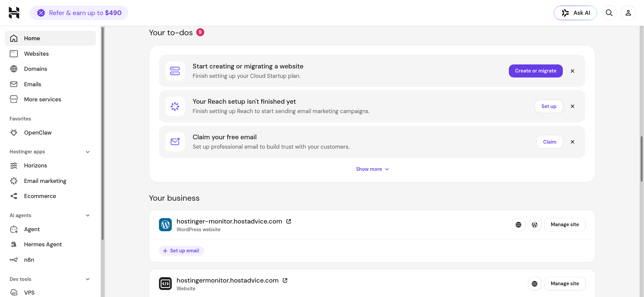Dismiss the Reach setup to-do
644x297 pixels.
coord(573,106)
